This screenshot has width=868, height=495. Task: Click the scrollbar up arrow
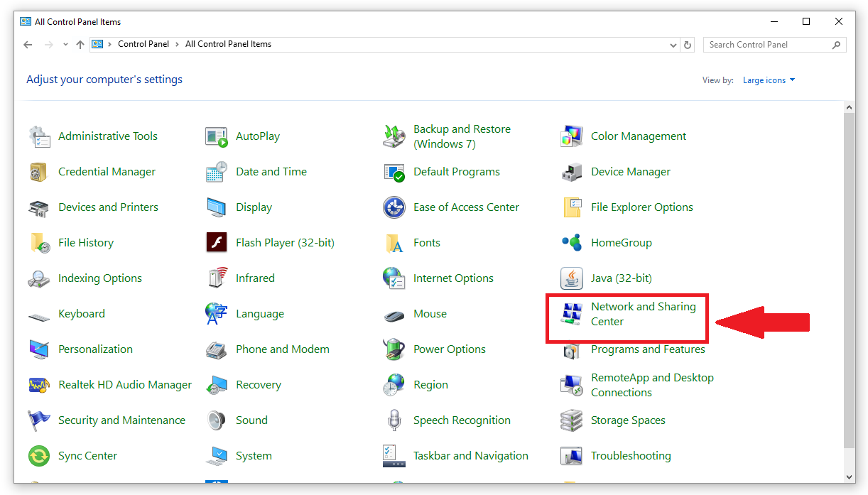point(850,107)
